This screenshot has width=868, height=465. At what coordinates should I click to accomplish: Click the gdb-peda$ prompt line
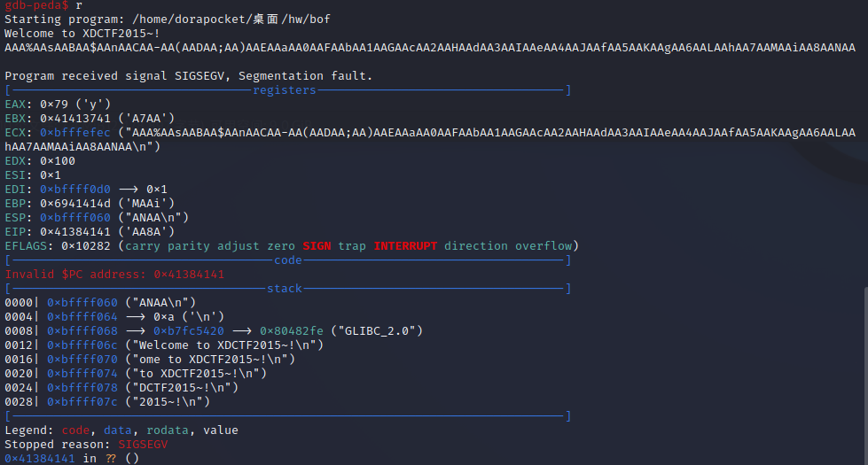click(43, 5)
